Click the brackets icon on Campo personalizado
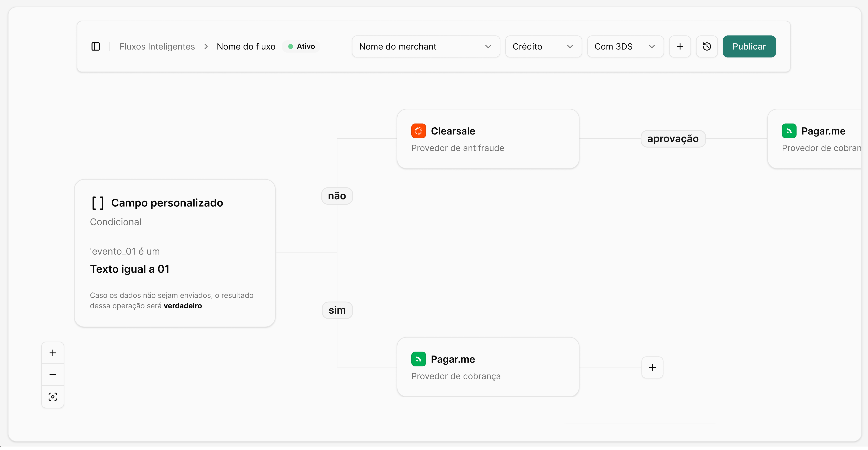The image size is (868, 450). 98,203
